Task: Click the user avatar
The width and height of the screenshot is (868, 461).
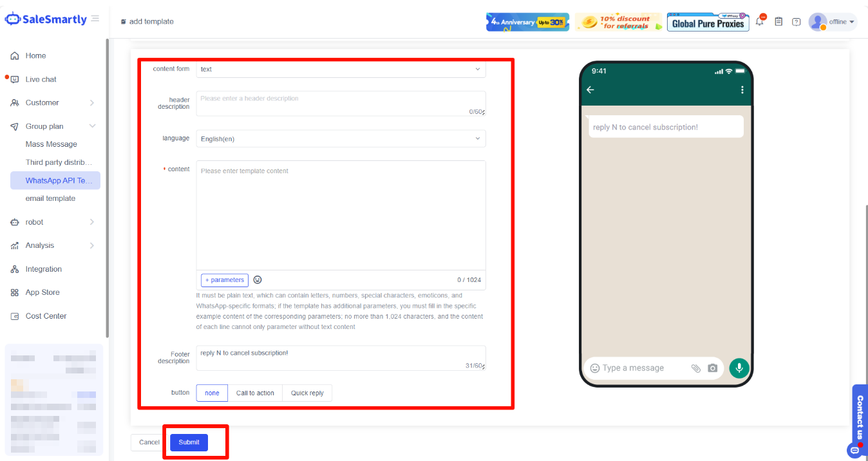Action: tap(818, 22)
